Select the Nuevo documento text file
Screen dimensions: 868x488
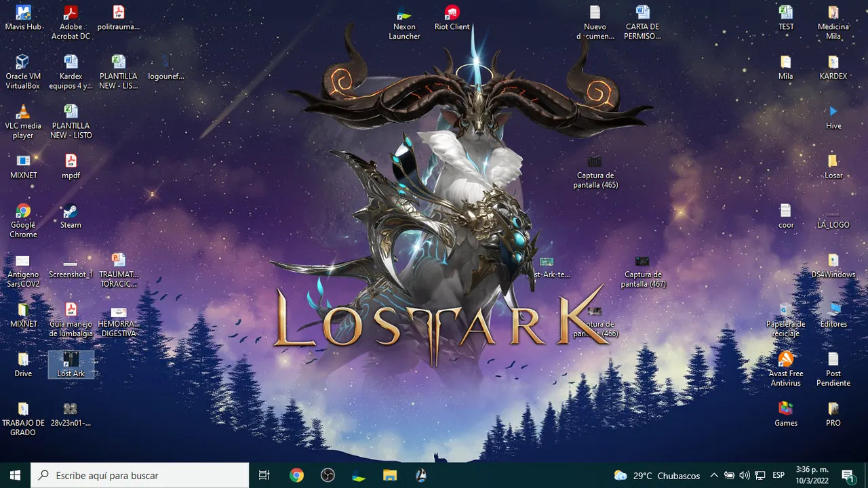click(x=595, y=22)
